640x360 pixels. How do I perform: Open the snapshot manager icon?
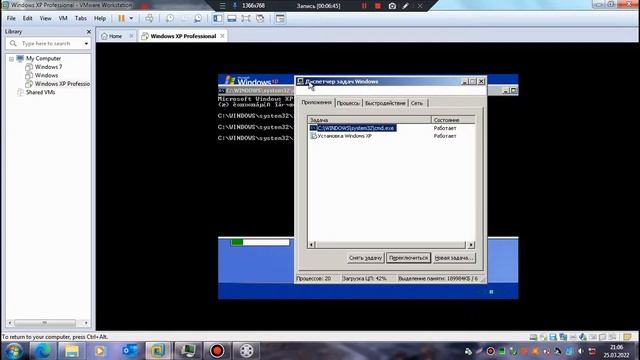[x=198, y=18]
